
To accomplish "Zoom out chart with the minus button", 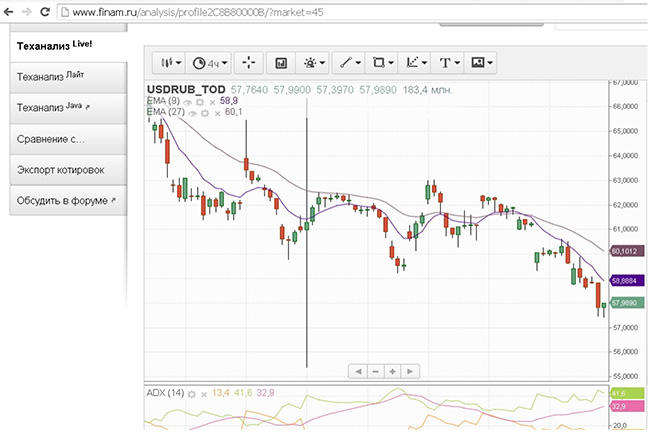I will pos(375,371).
